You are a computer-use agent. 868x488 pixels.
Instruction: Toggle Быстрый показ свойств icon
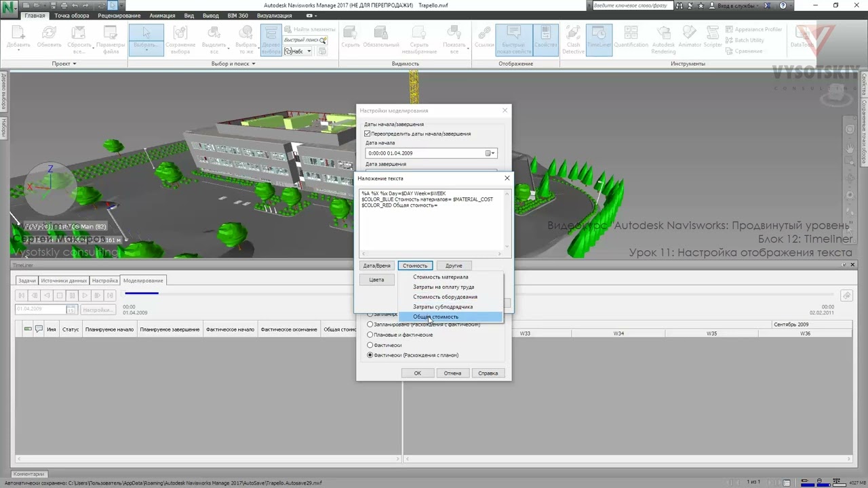[x=513, y=39]
